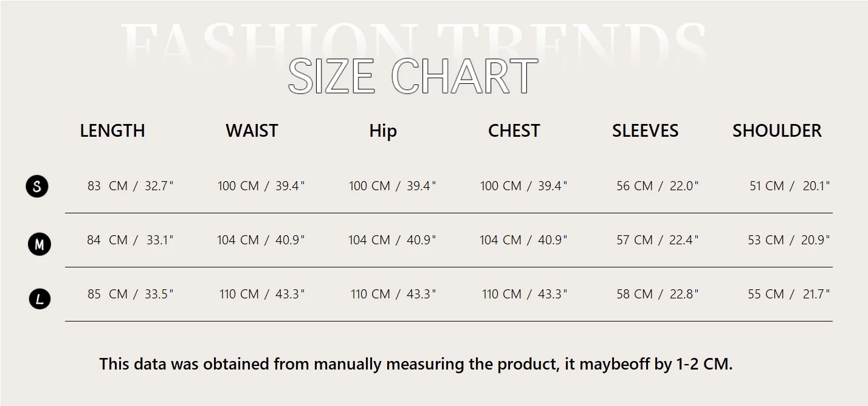Viewport: 868px width, 406px height.
Task: Click the LENGTH column header
Action: coord(112,131)
